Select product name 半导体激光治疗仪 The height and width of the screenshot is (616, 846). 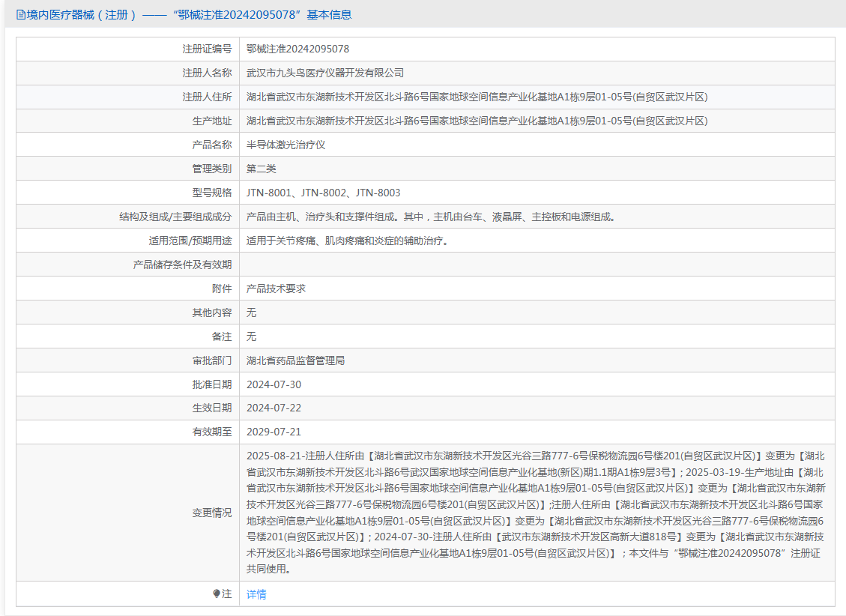(x=286, y=145)
